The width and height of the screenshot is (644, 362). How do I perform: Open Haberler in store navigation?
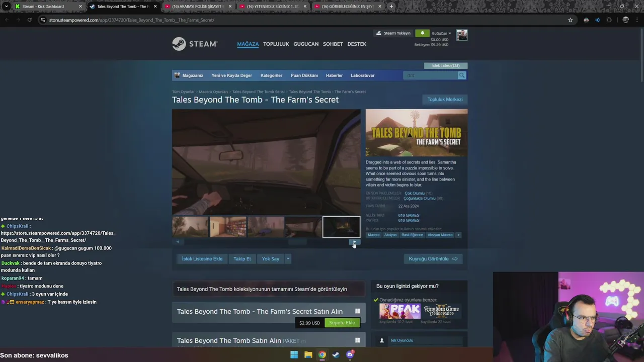tap(334, 75)
